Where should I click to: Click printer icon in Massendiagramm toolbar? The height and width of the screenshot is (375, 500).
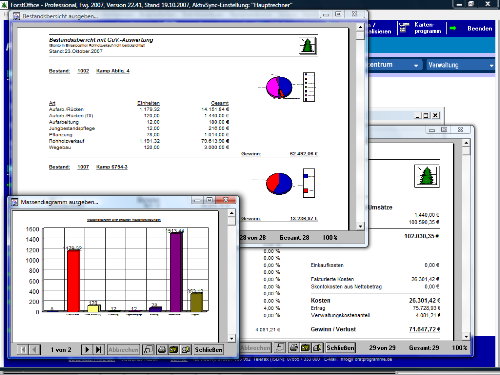click(162, 349)
